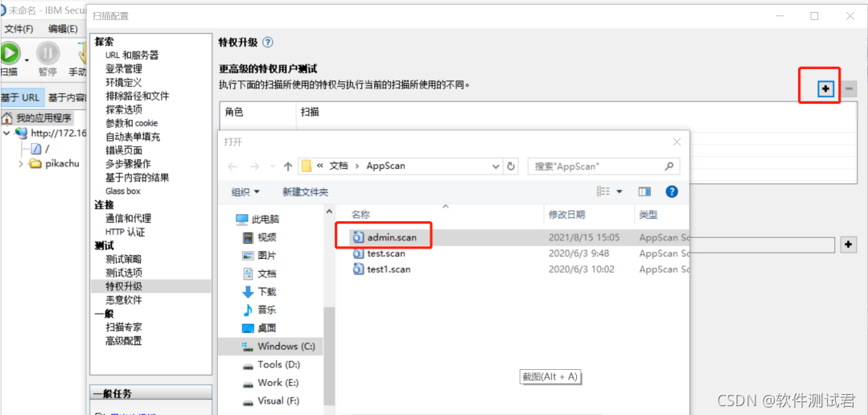Go up one folder level

(288, 166)
